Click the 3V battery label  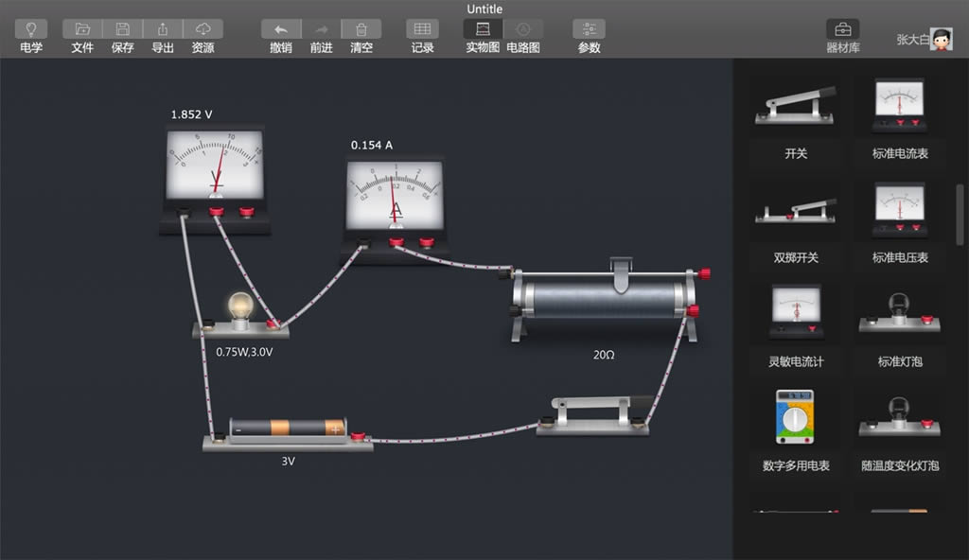288,461
